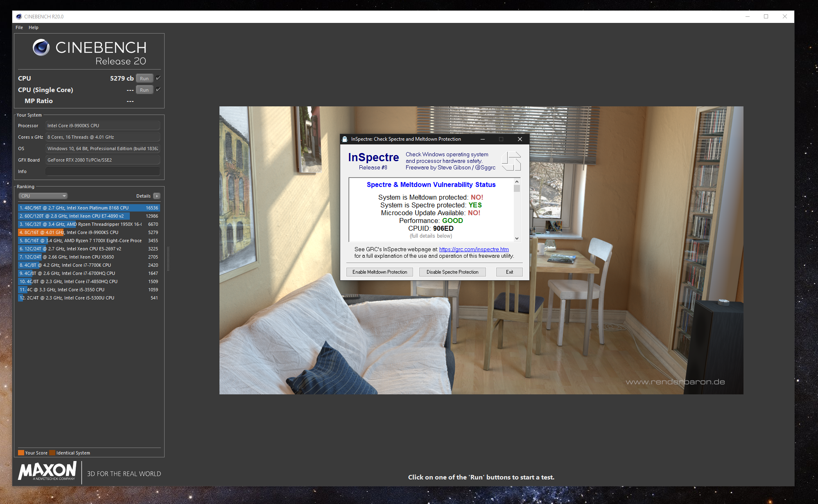The height and width of the screenshot is (504, 818).
Task: Click the InSpectre arrows logo icon
Action: (x=511, y=161)
